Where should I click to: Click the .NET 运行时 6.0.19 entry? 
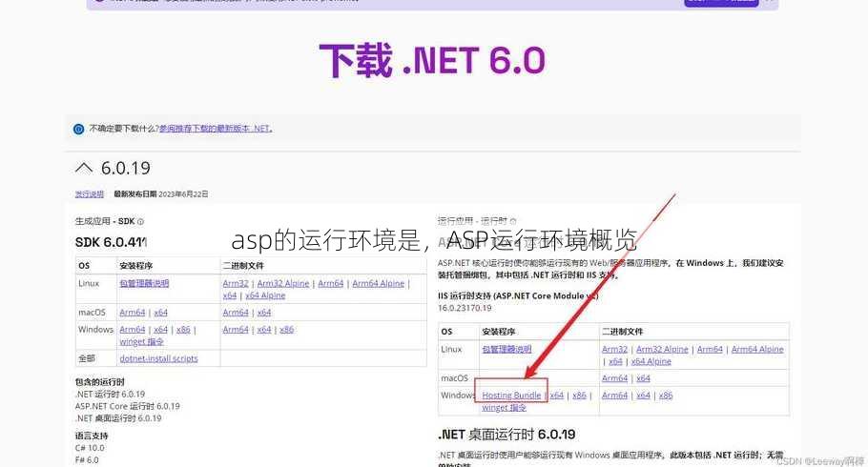[110, 394]
